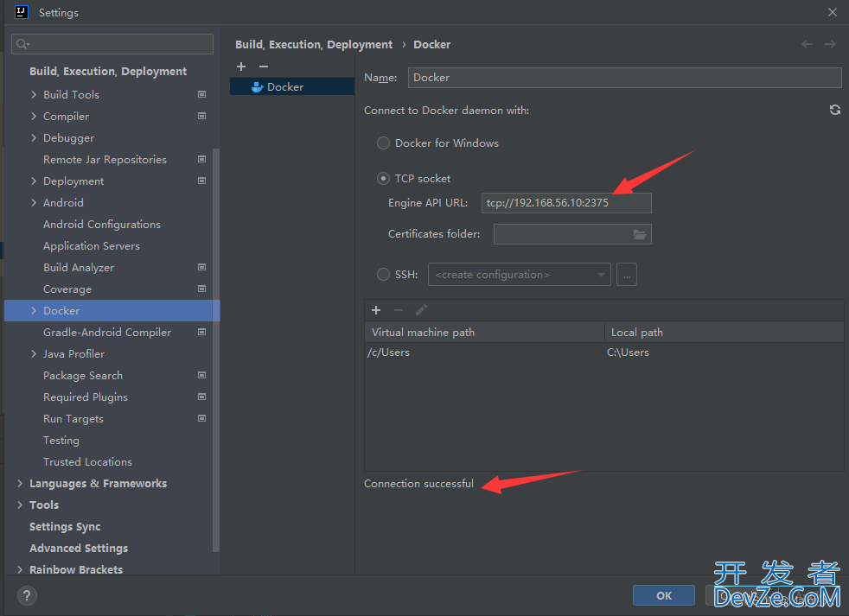849x616 pixels.
Task: Click settings tree vertical scrollbar
Action: tap(217, 349)
